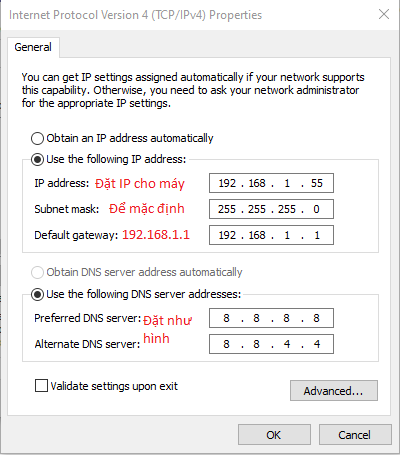402x455 pixels.
Task: Click the third octet 4 of Alternate DNS
Action: (x=287, y=344)
